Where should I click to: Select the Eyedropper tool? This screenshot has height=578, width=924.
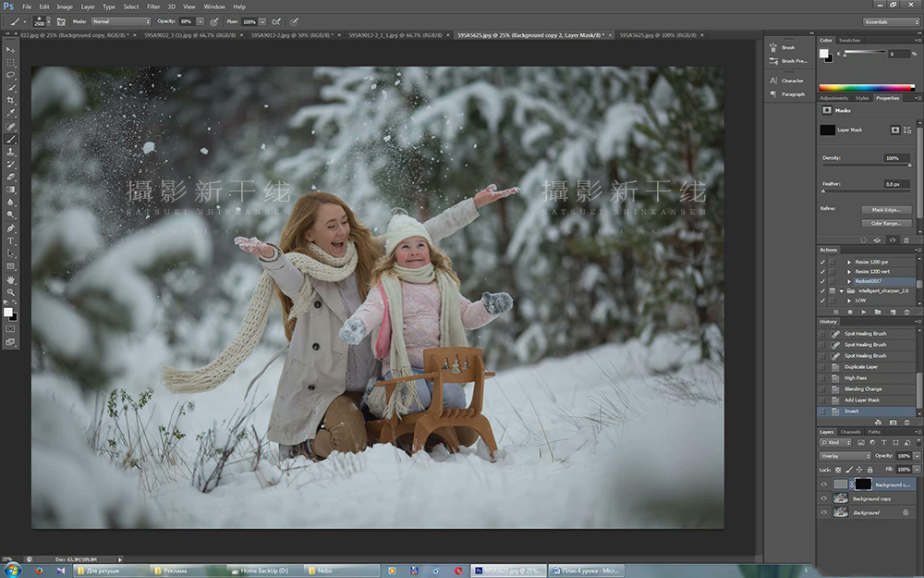(x=10, y=113)
